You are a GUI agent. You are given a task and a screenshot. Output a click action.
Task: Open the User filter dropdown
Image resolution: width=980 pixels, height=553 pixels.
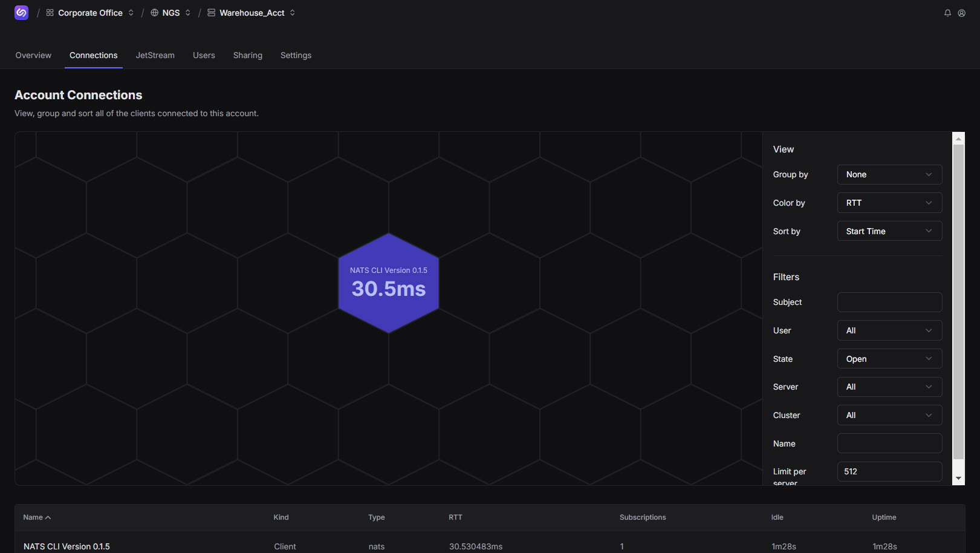coord(889,330)
